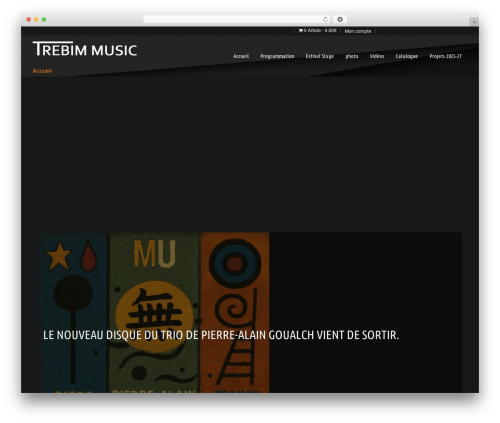Open the Vidéos menu item
The width and height of the screenshot is (500, 423).
[377, 56]
